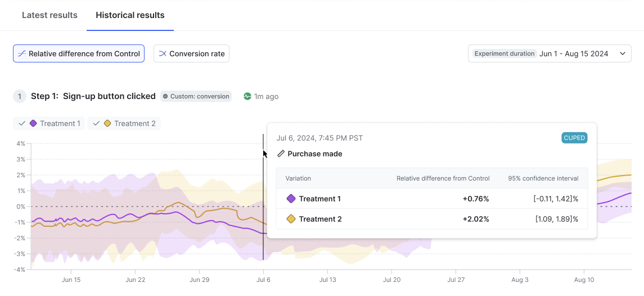Click the Jul 27 axis label

pyautogui.click(x=456, y=280)
